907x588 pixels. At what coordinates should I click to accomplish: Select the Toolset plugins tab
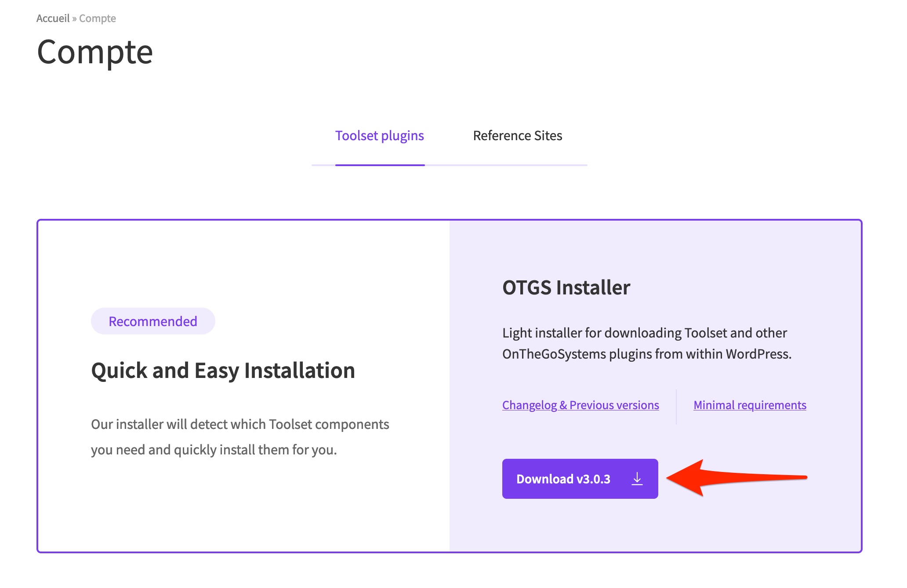(380, 136)
